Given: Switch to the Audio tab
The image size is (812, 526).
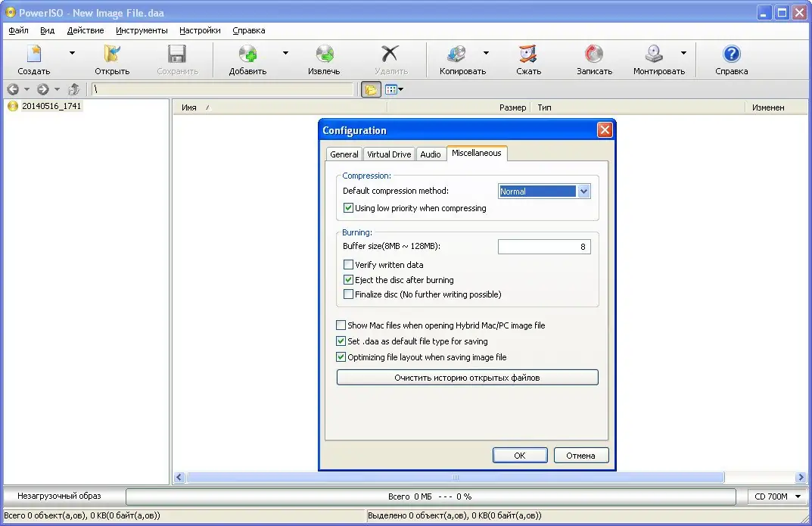Looking at the screenshot, I should 431,153.
